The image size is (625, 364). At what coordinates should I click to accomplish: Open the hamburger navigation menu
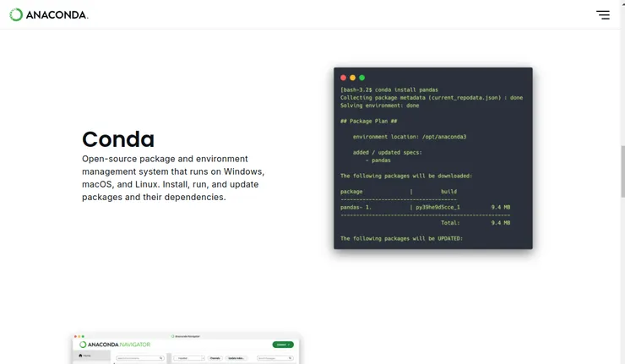(x=603, y=14)
